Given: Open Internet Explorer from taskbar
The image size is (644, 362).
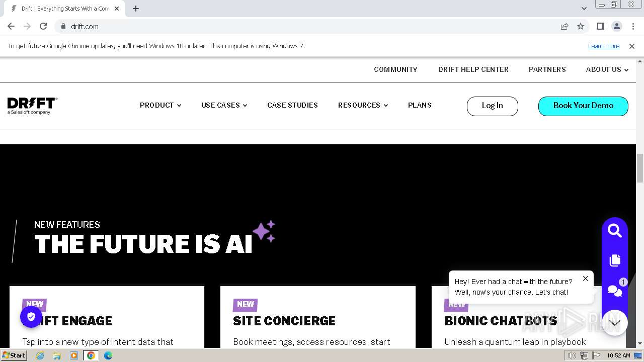Looking at the screenshot, I should pyautogui.click(x=40, y=355).
